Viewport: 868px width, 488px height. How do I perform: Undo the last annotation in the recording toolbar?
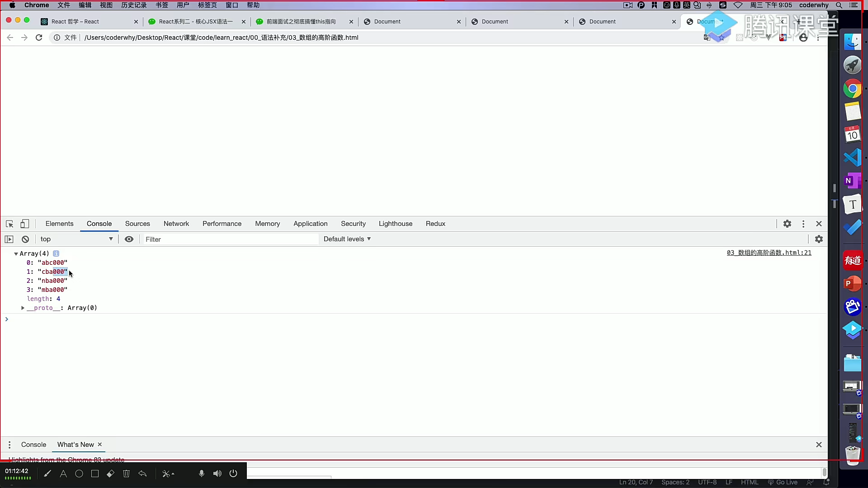(142, 474)
